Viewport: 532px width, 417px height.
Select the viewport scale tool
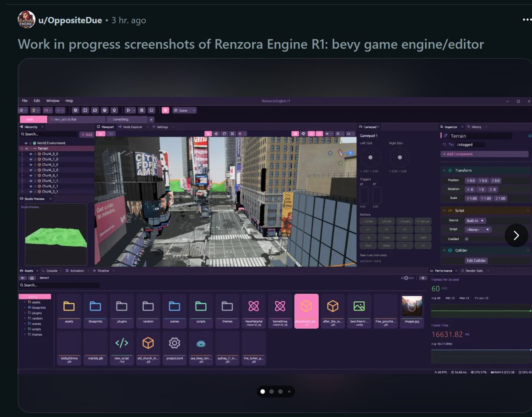point(233,134)
